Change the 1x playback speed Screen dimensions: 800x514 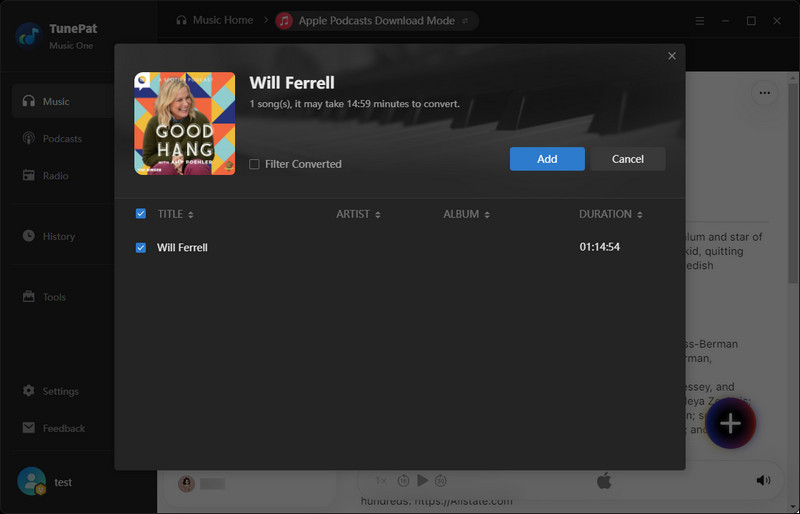pyautogui.click(x=381, y=480)
